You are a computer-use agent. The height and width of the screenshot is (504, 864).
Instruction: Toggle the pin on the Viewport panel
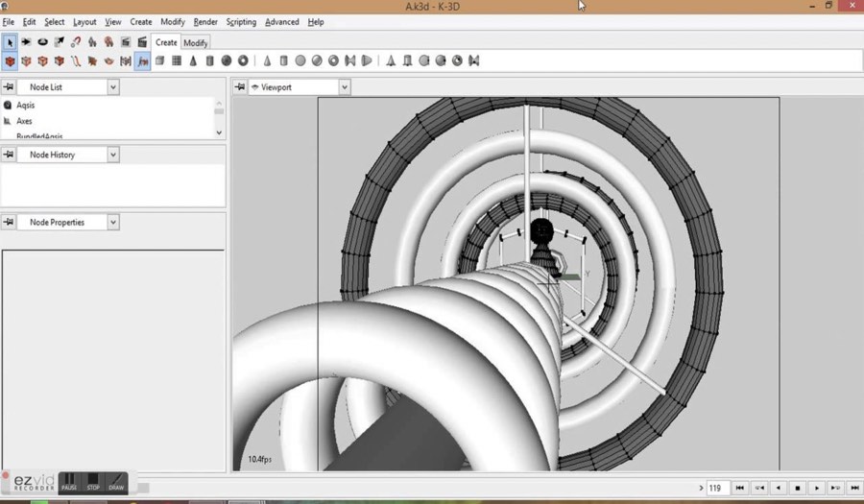pos(239,87)
